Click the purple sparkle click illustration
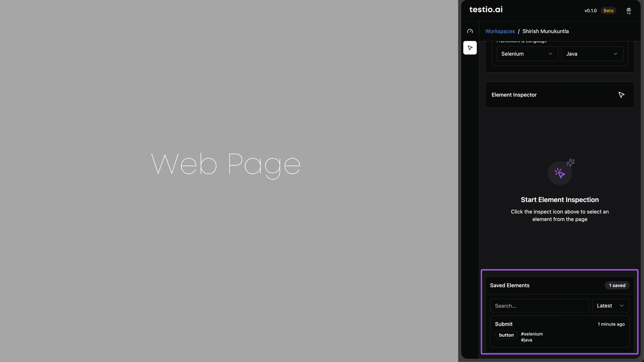This screenshot has width=644, height=362. [559, 173]
